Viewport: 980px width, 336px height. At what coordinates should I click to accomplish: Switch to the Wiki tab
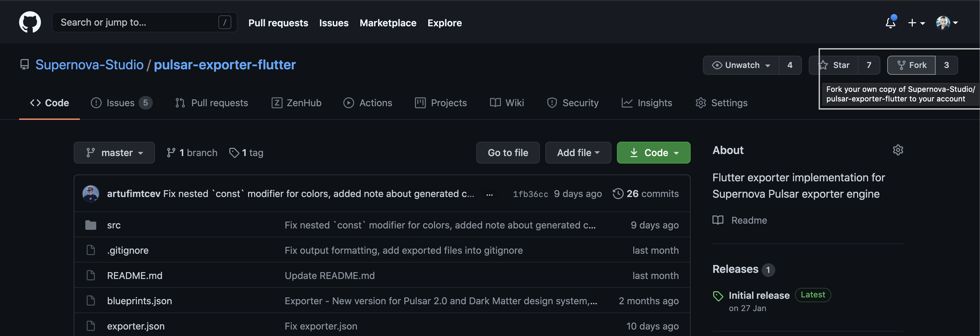click(507, 103)
